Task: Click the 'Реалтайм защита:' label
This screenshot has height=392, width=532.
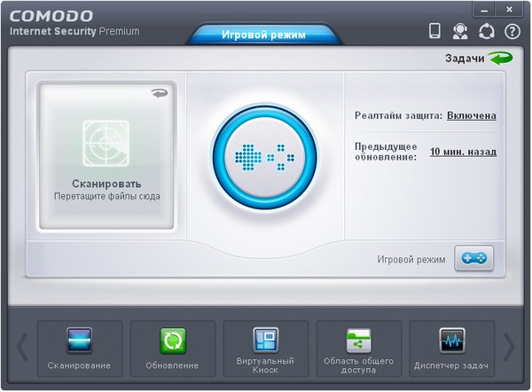Action: (x=399, y=115)
